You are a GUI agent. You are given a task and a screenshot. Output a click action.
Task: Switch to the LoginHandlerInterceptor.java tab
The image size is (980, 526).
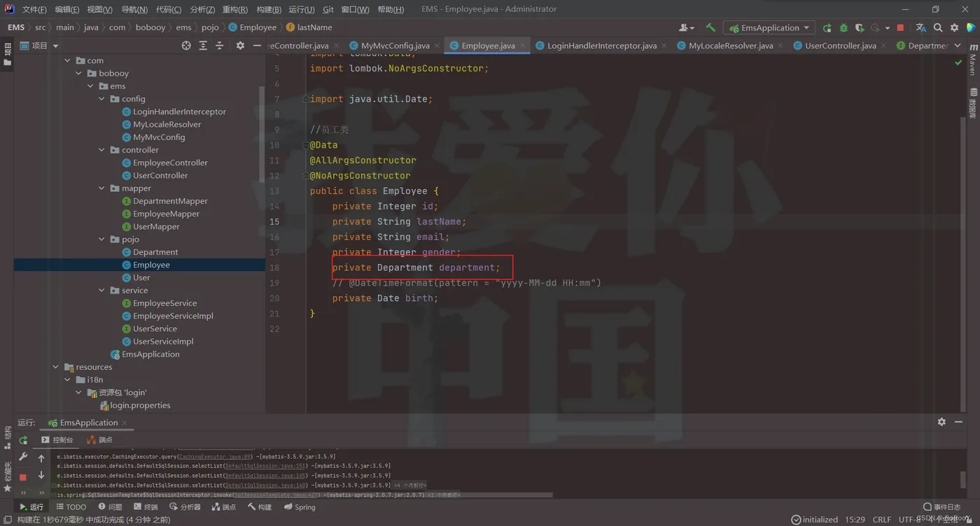tap(601, 46)
